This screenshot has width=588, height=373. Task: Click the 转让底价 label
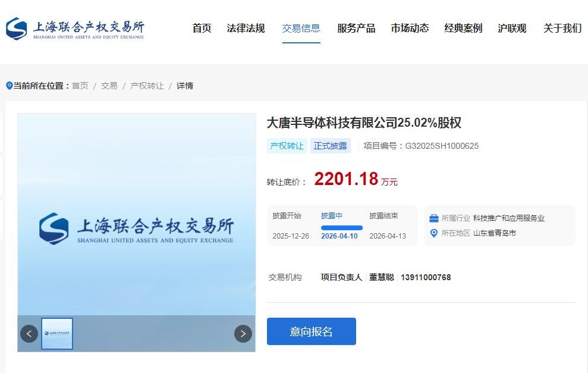tap(287, 183)
